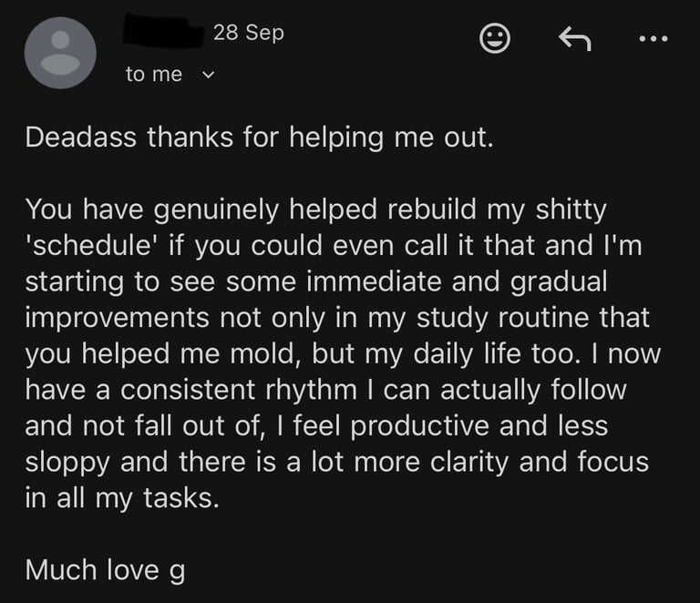Image resolution: width=700 pixels, height=603 pixels.
Task: Expand recipient details chevron beside 'to me'
Action: [x=206, y=75]
